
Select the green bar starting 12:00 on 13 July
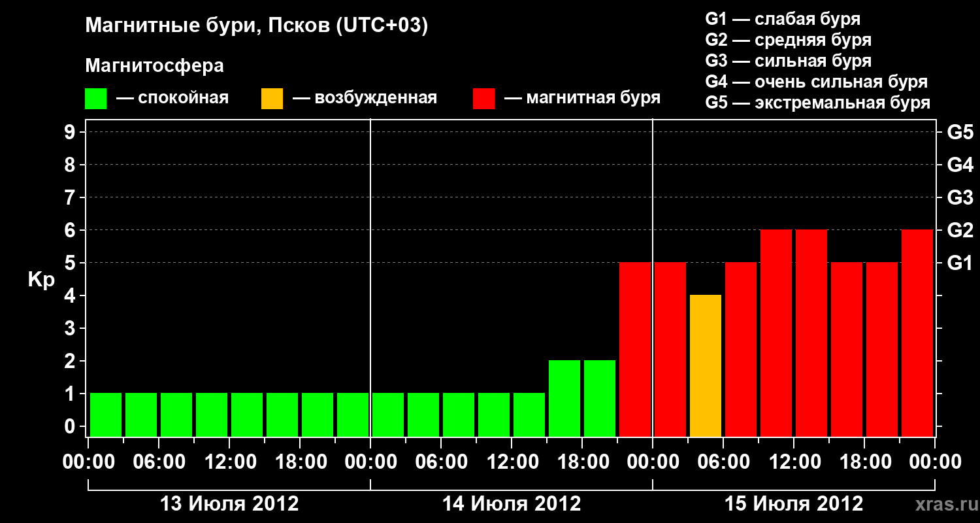click(247, 414)
